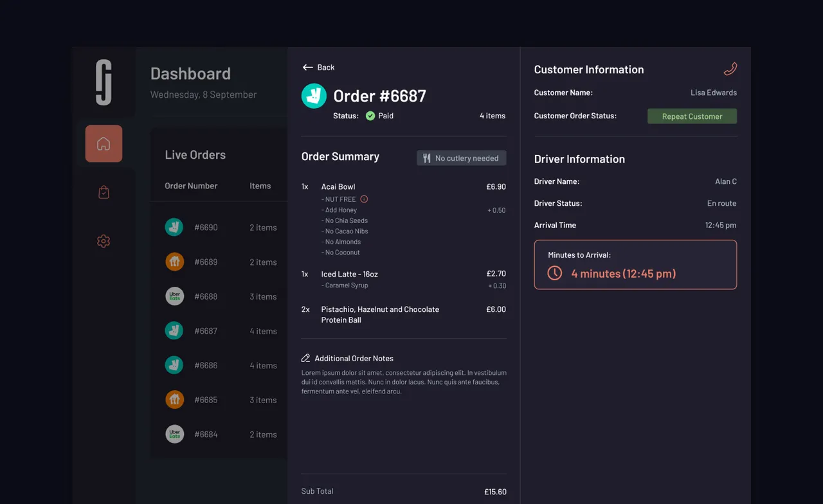This screenshot has height=504, width=823.
Task: Click the No cutlery needed badge
Action: coord(462,158)
